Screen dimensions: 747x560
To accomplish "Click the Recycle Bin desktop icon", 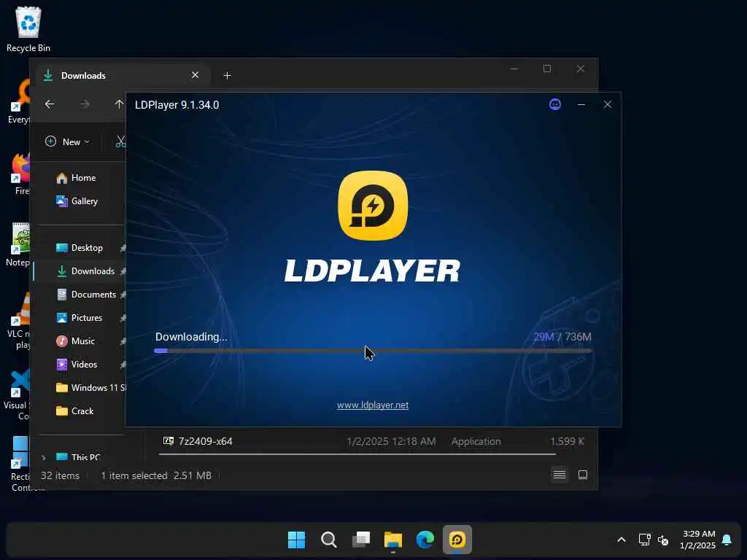I will tap(28, 29).
